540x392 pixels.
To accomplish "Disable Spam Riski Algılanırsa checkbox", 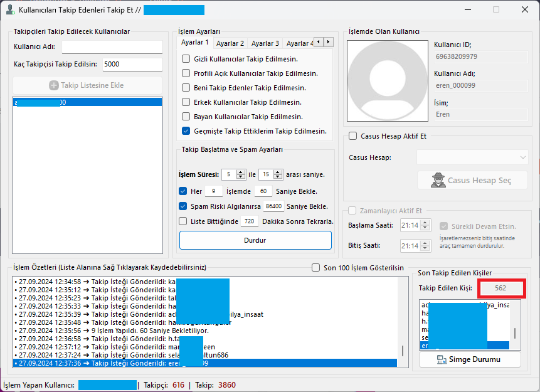I will [x=183, y=206].
